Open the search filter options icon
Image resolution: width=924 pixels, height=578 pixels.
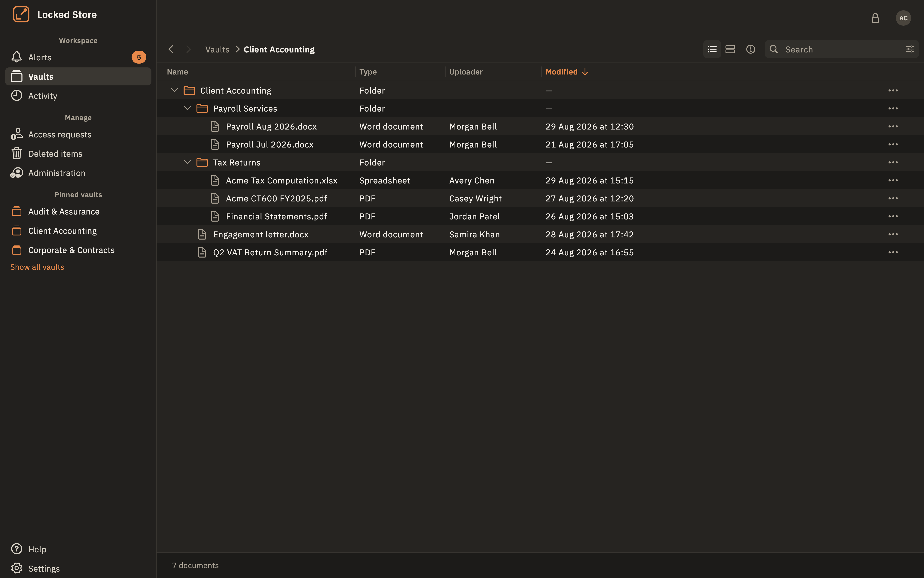pyautogui.click(x=910, y=49)
